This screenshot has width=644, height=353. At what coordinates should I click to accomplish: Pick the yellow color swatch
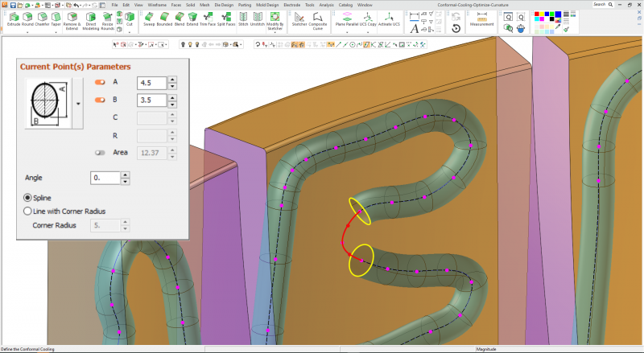point(542,14)
